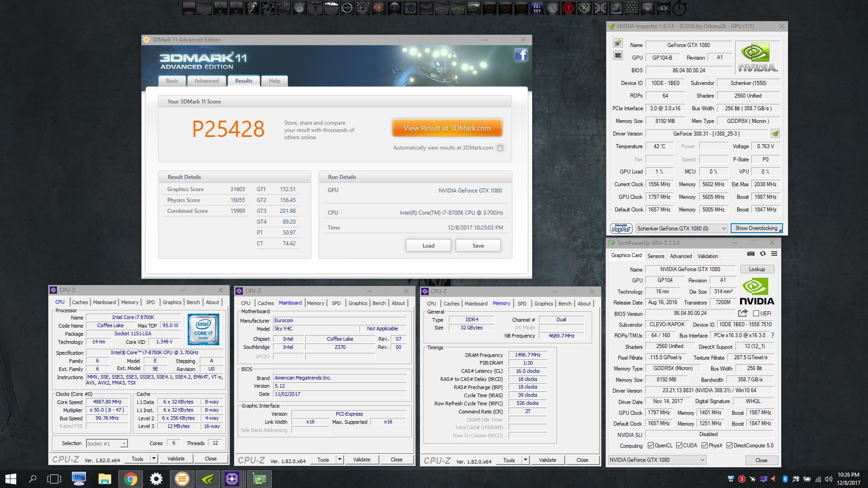Click GPU-Z screenshot camera icon
This screenshot has width=868, height=488.
pyautogui.click(x=751, y=254)
